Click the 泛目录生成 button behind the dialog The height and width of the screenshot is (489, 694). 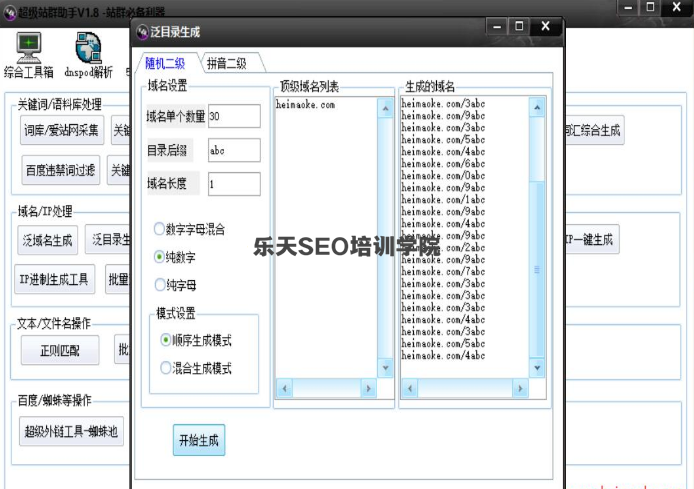tap(108, 239)
